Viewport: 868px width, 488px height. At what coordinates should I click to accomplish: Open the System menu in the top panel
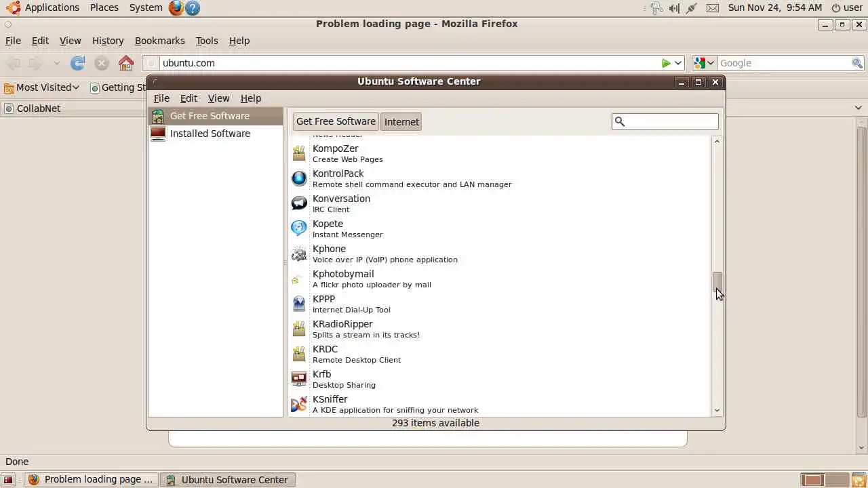146,7
